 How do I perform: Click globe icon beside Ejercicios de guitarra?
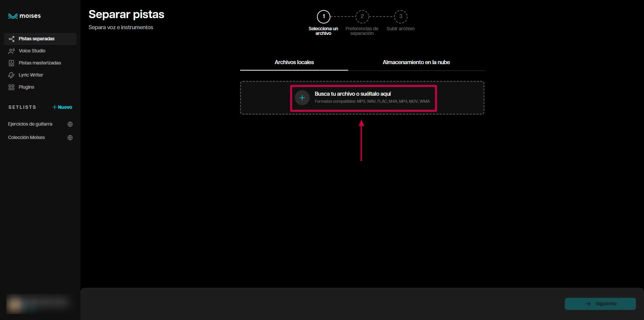pyautogui.click(x=70, y=124)
